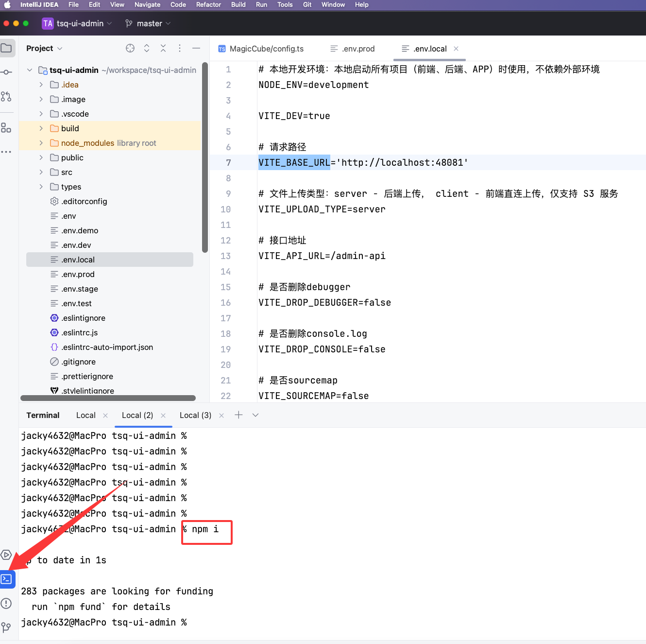This screenshot has width=646, height=644.
Task: Open Project panel options menu
Action: (180, 48)
